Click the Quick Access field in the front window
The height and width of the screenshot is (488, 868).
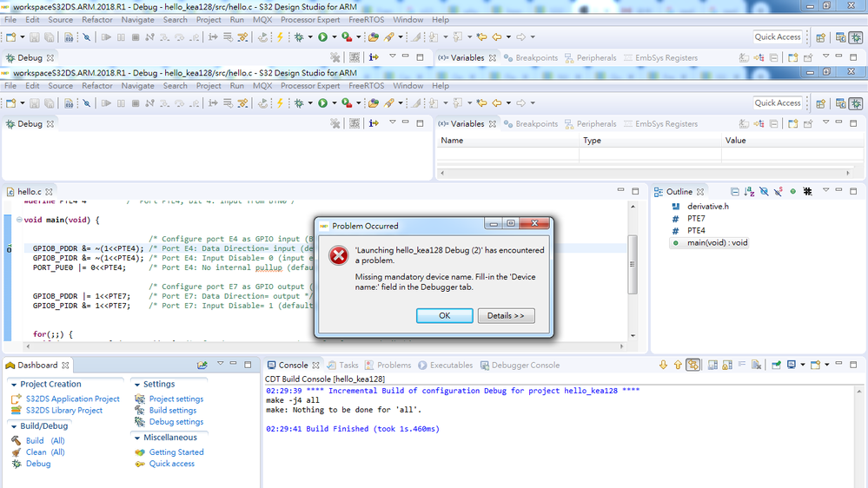[x=778, y=103]
